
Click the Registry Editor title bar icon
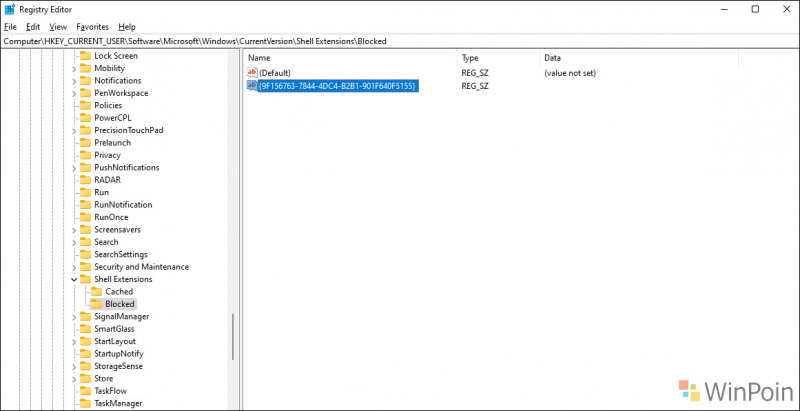click(9, 9)
